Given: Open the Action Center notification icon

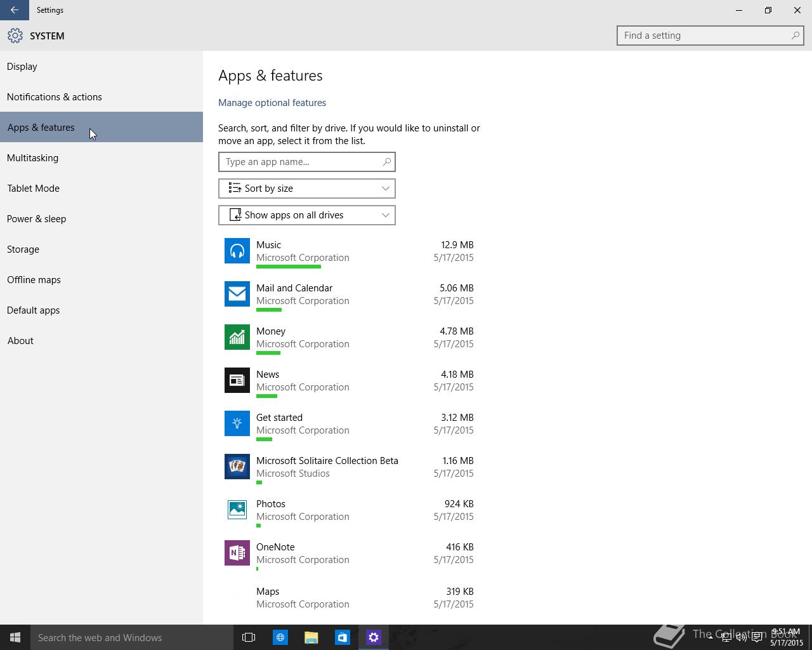Looking at the screenshot, I should tap(757, 637).
